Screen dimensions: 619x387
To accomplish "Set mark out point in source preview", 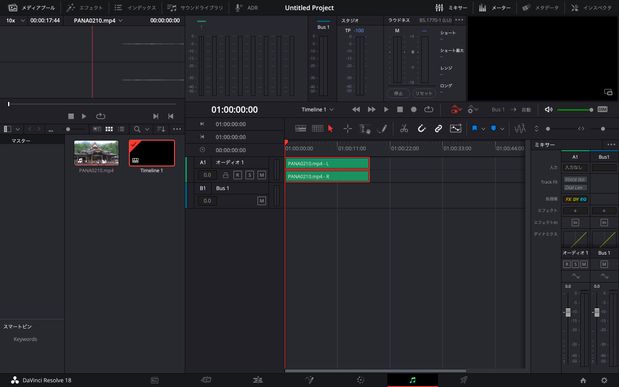I will coord(171,116).
